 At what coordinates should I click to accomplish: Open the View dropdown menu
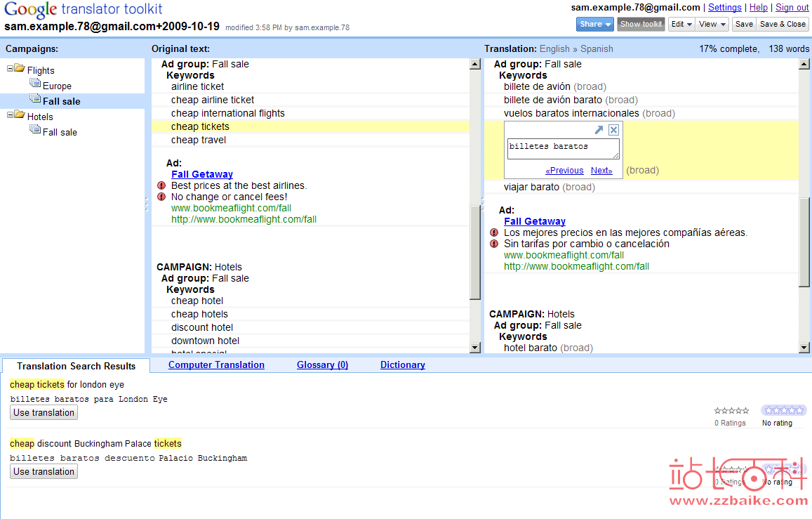click(x=712, y=25)
